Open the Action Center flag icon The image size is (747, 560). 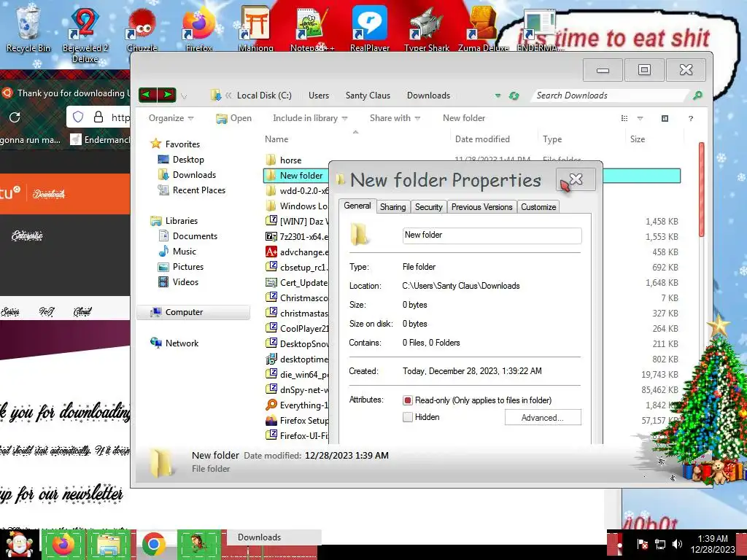(642, 544)
